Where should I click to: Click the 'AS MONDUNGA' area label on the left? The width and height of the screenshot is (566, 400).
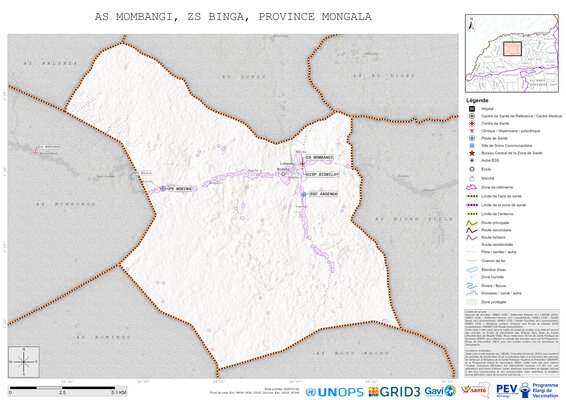pyautogui.click(x=66, y=204)
